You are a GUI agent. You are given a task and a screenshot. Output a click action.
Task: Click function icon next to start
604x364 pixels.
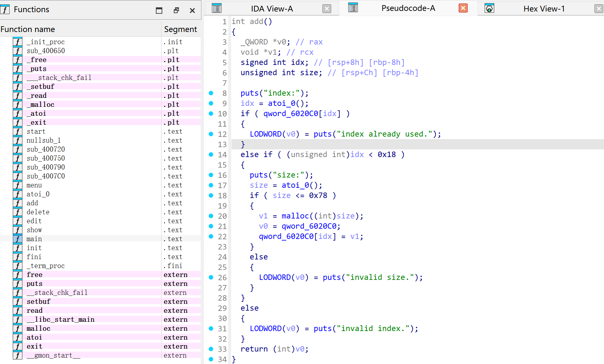click(18, 131)
